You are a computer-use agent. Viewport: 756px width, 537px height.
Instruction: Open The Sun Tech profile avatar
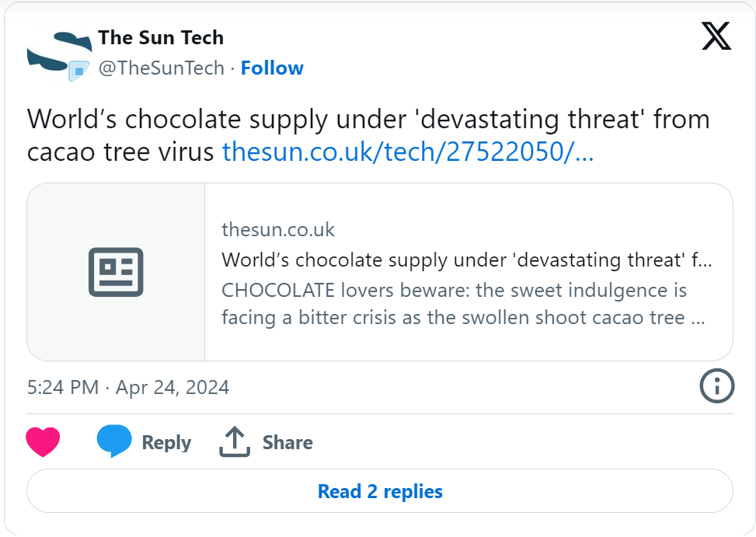pos(59,53)
